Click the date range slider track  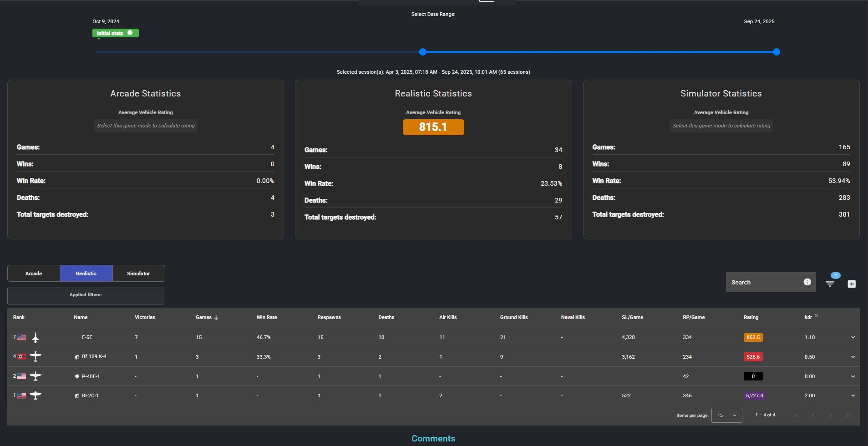click(x=437, y=52)
